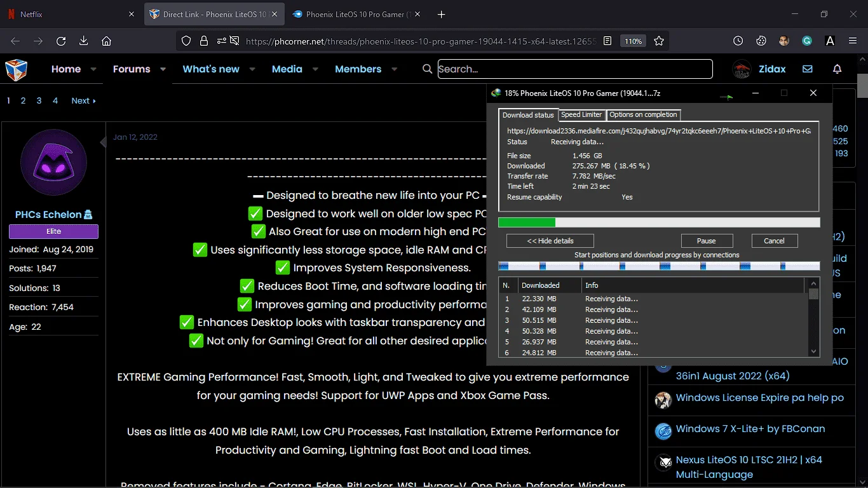The image size is (868, 488).
Task: Expand the Home dropdown arrow
Action: click(93, 69)
